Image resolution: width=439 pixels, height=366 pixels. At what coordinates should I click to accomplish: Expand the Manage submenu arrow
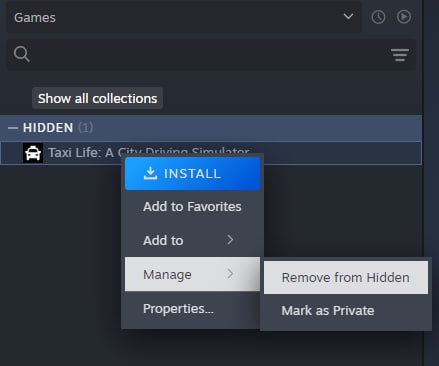coord(230,274)
